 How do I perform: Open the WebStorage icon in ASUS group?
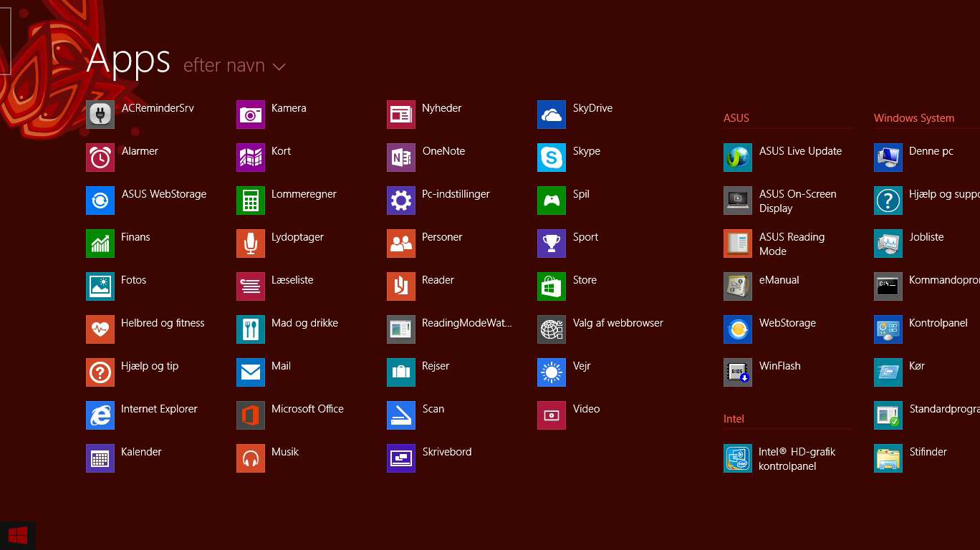pos(738,329)
